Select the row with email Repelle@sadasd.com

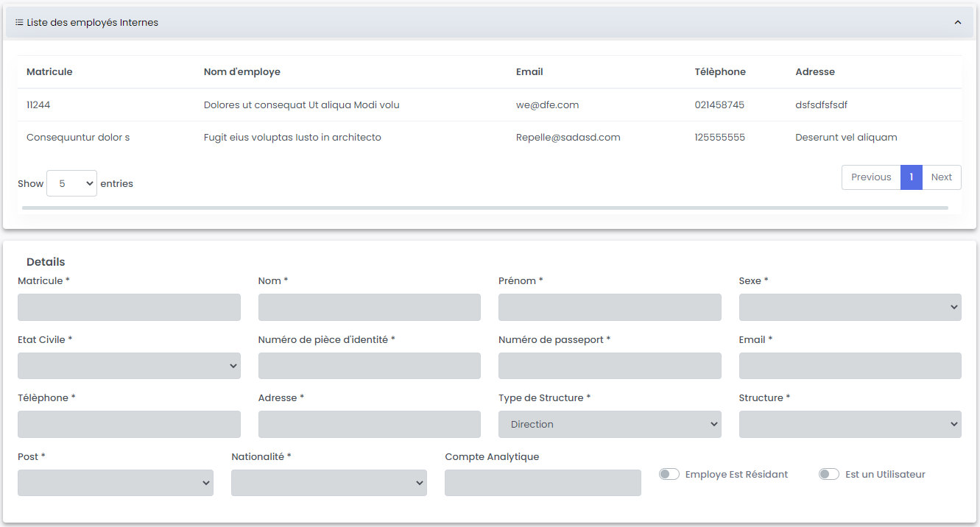click(x=568, y=138)
